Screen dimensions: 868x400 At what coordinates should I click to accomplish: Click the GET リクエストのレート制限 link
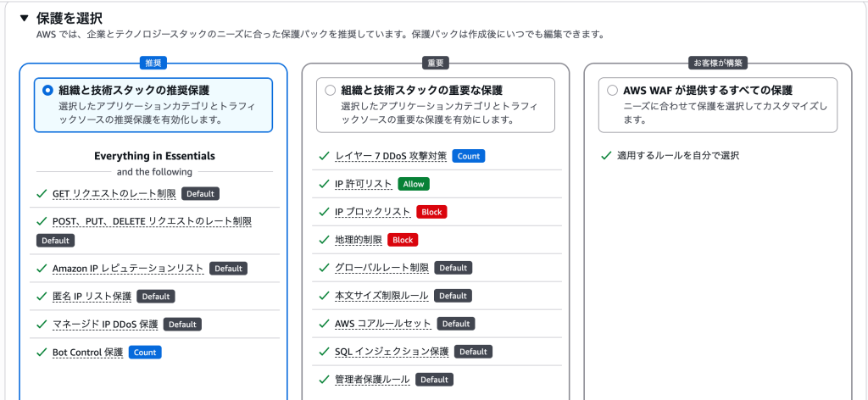(114, 193)
